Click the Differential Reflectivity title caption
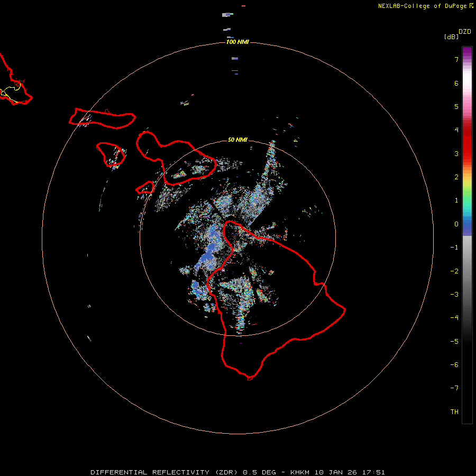This screenshot has height=476, width=476. tap(237, 472)
